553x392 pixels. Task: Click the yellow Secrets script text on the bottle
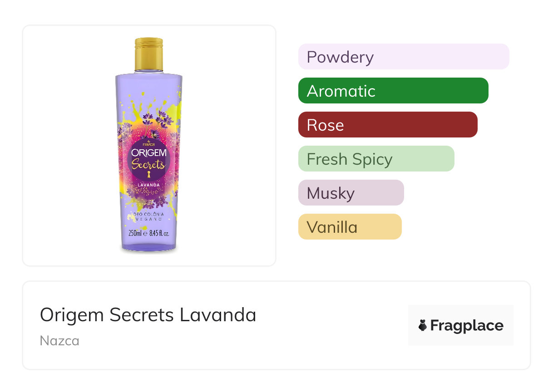pos(148,164)
